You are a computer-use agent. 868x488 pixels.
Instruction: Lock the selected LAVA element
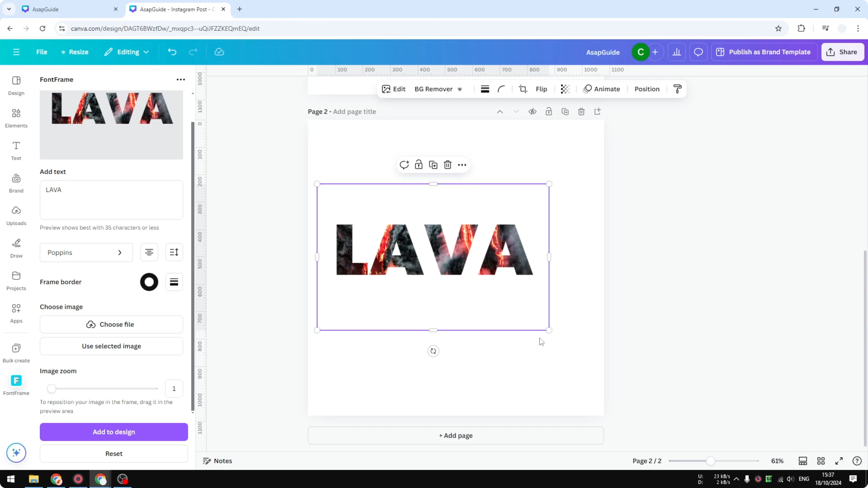click(x=418, y=165)
